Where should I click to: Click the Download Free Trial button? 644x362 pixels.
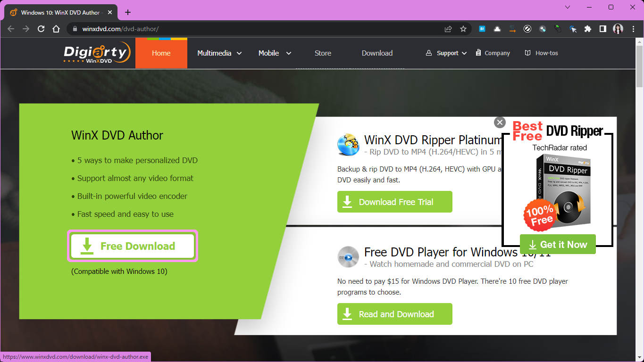pyautogui.click(x=395, y=202)
